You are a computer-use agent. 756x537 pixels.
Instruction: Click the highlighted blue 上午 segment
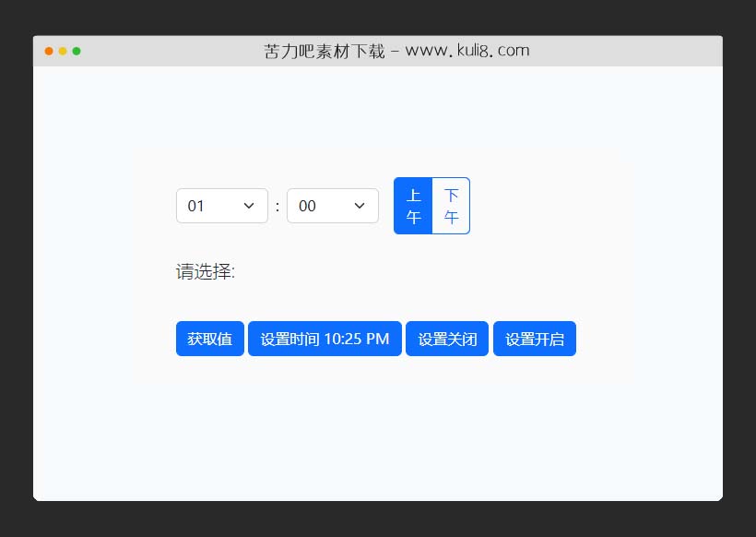(x=413, y=206)
